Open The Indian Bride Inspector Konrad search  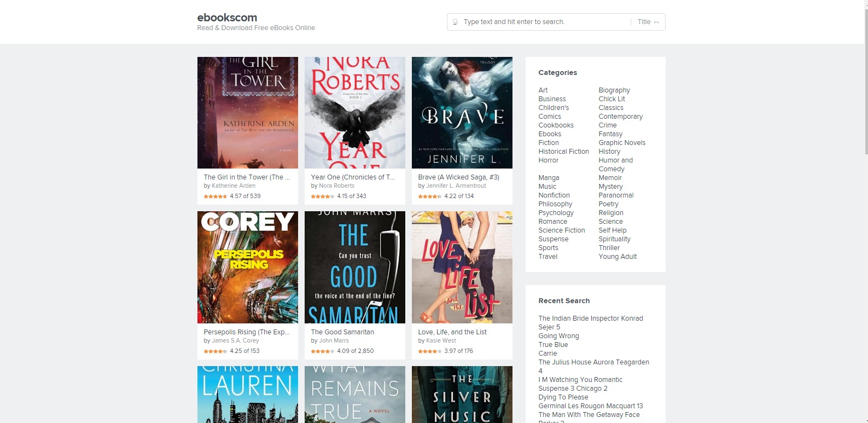[x=591, y=323]
